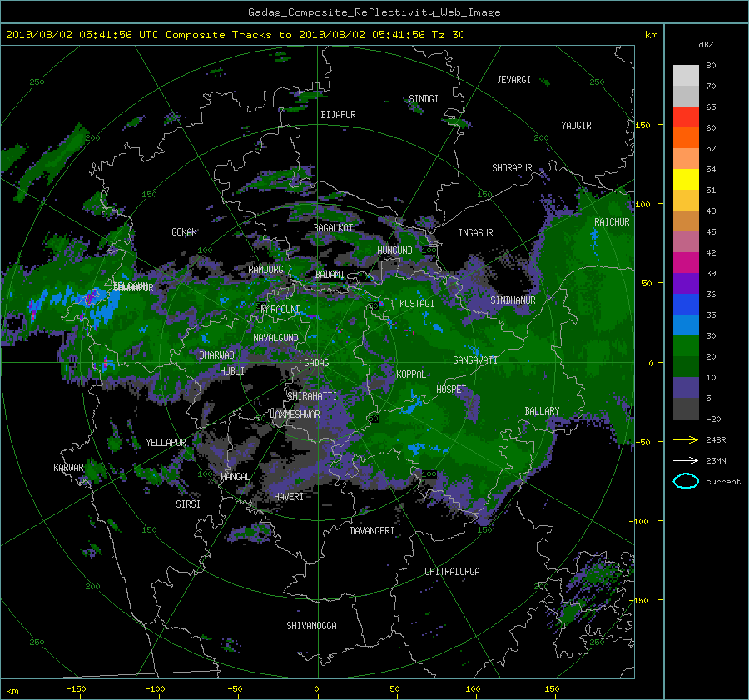Click the magenta 42 dBZ color swatch
Viewport: 749px width, 700px height.
[x=686, y=263]
